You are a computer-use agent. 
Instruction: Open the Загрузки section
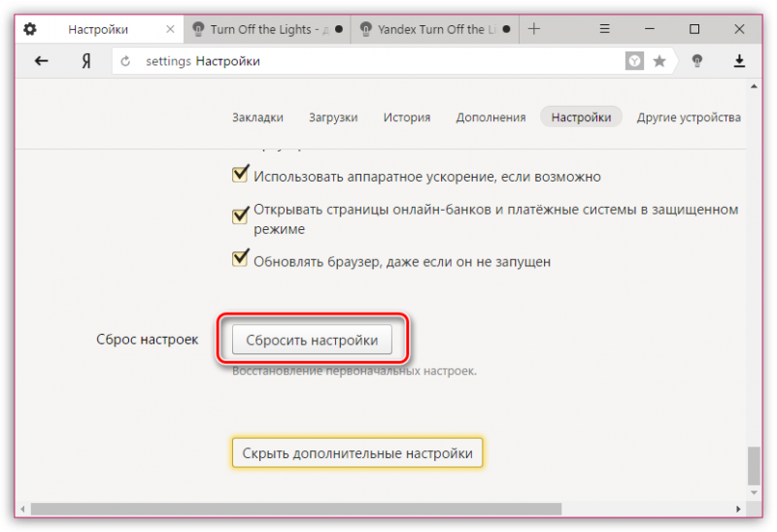[x=333, y=117]
